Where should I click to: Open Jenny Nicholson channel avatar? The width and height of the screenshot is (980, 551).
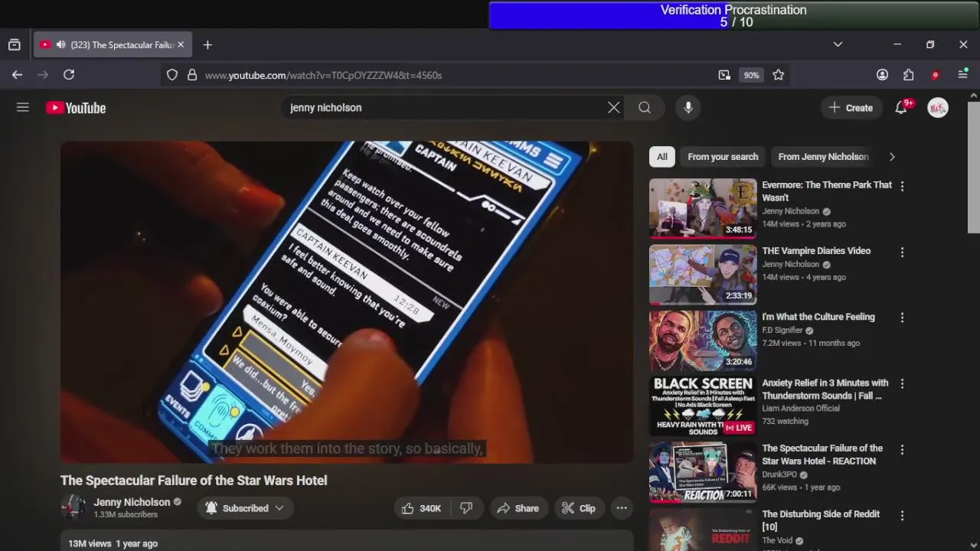coord(73,507)
